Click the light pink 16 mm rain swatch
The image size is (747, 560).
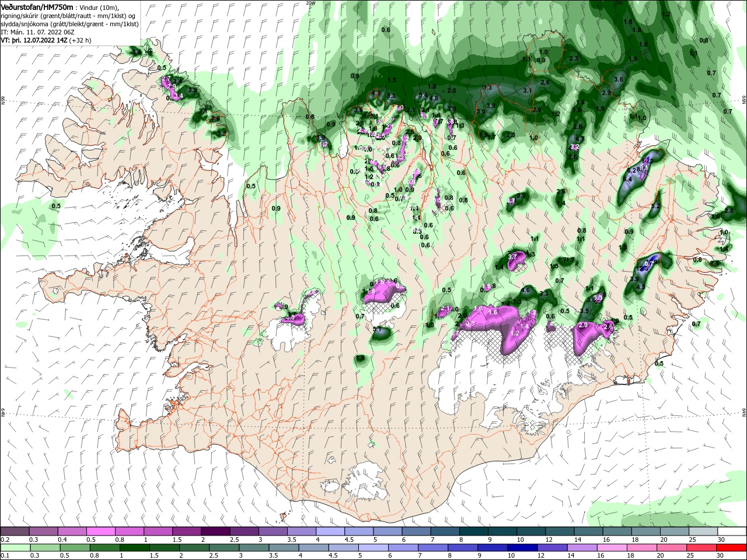pyautogui.click(x=612, y=547)
